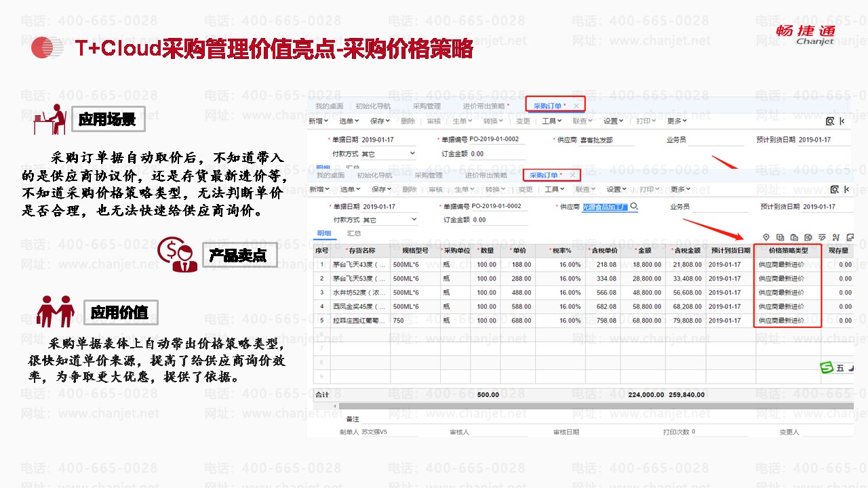The image size is (868, 488).
Task: Click the tax-included amount cell 56,608.00
Action: pyautogui.click(x=684, y=293)
